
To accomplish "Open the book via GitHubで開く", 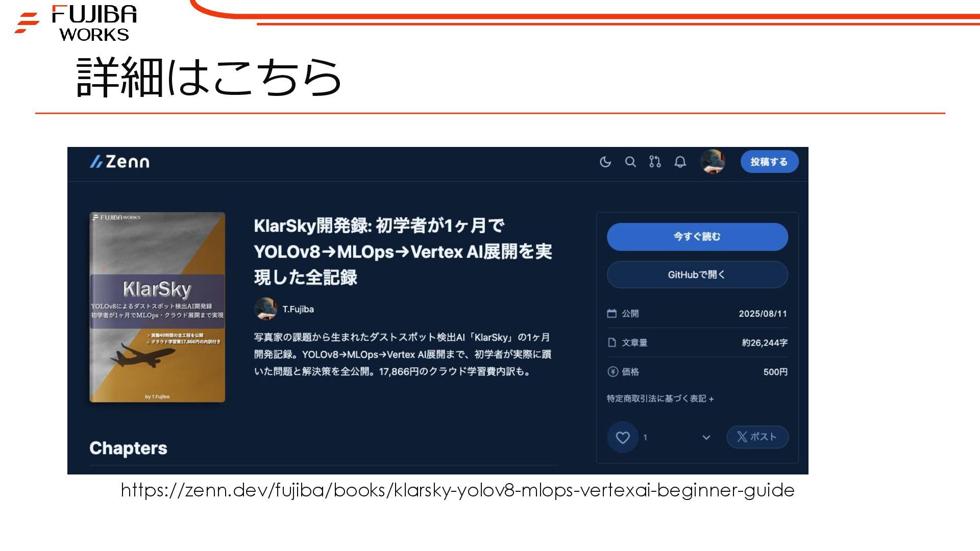I will coord(697,275).
